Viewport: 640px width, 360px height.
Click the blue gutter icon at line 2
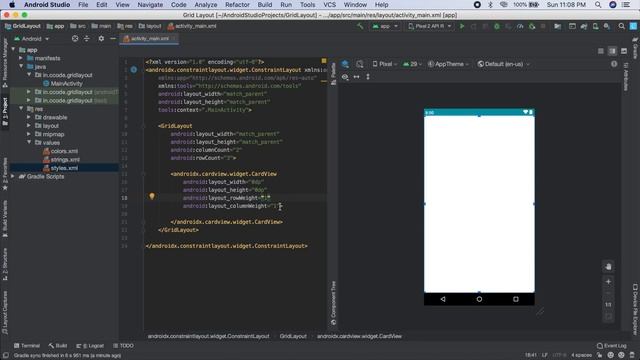tap(133, 70)
